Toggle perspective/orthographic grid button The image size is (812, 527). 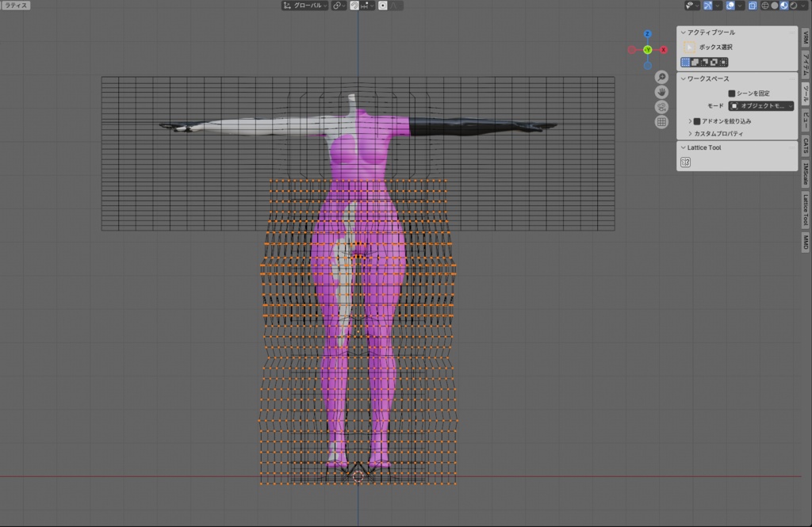pos(661,122)
